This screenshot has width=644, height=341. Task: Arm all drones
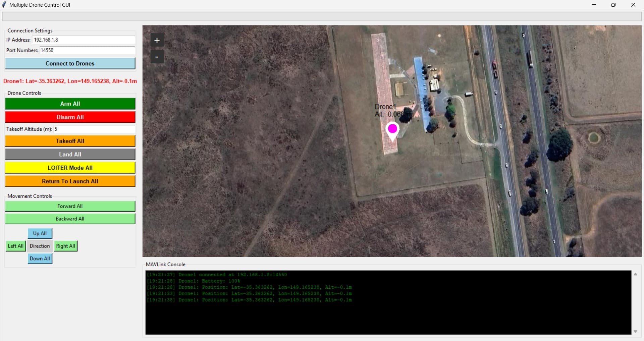tap(70, 104)
